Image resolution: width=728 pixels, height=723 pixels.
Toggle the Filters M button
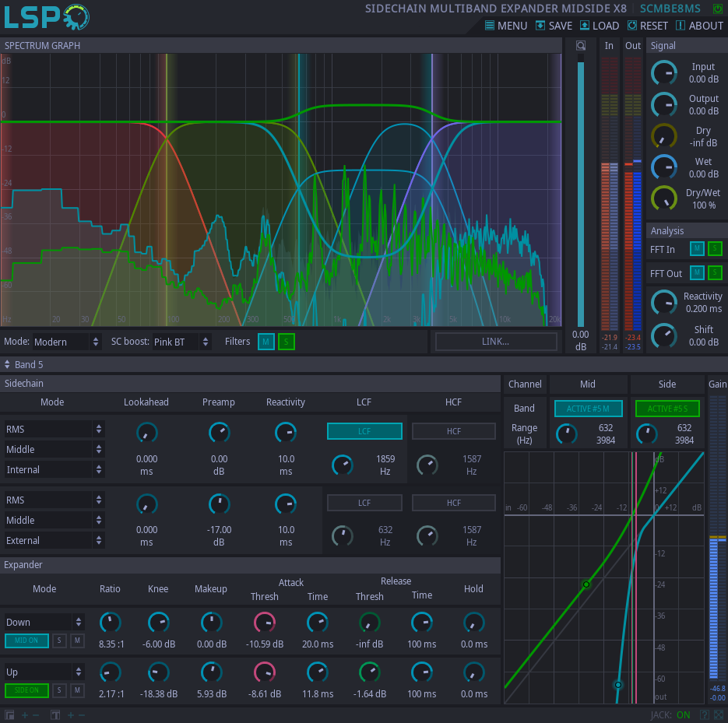tap(266, 342)
